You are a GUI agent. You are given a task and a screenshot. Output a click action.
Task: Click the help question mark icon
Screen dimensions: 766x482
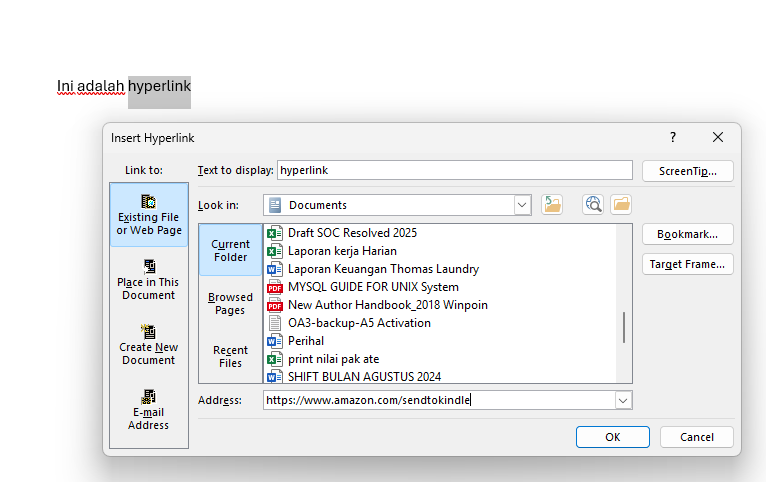[x=673, y=138]
